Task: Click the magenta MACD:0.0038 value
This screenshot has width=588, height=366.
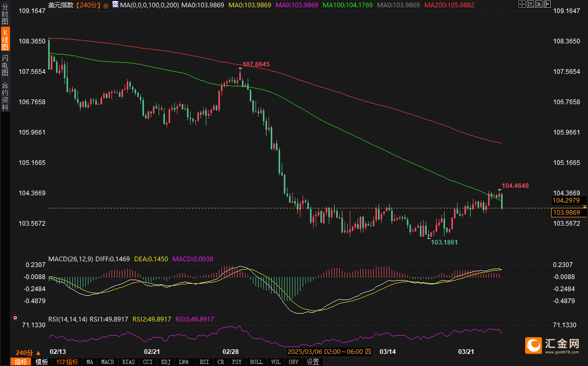Action: click(x=193, y=259)
